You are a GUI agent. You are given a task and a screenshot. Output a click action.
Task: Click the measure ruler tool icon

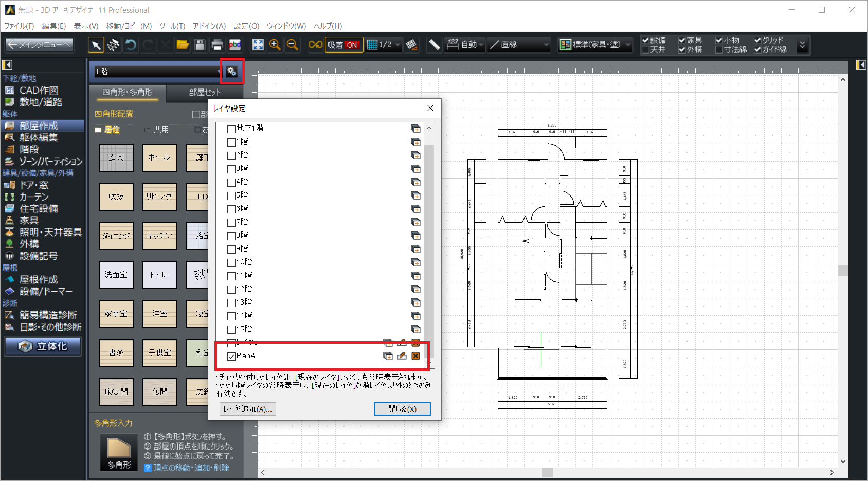[435, 45]
